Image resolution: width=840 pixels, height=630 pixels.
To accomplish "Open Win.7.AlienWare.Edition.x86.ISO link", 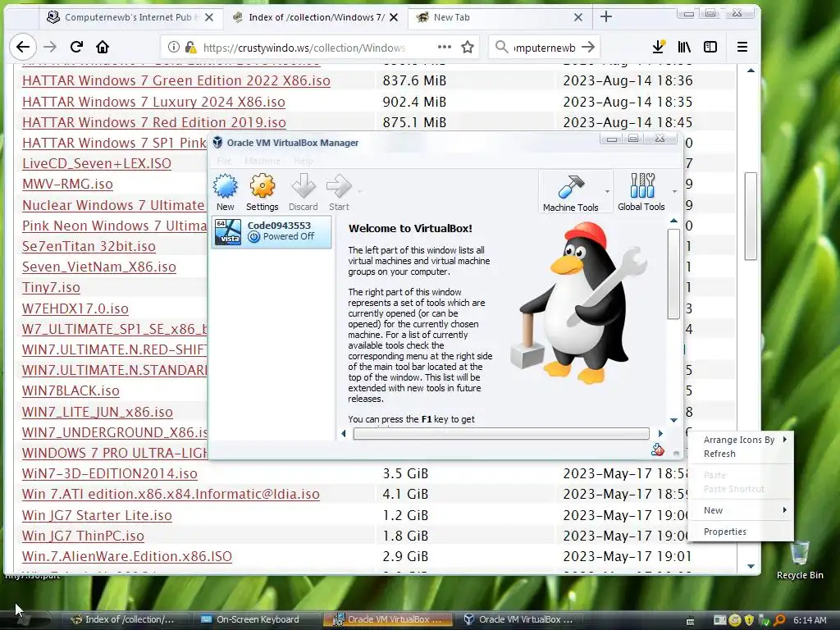I will pos(127,557).
